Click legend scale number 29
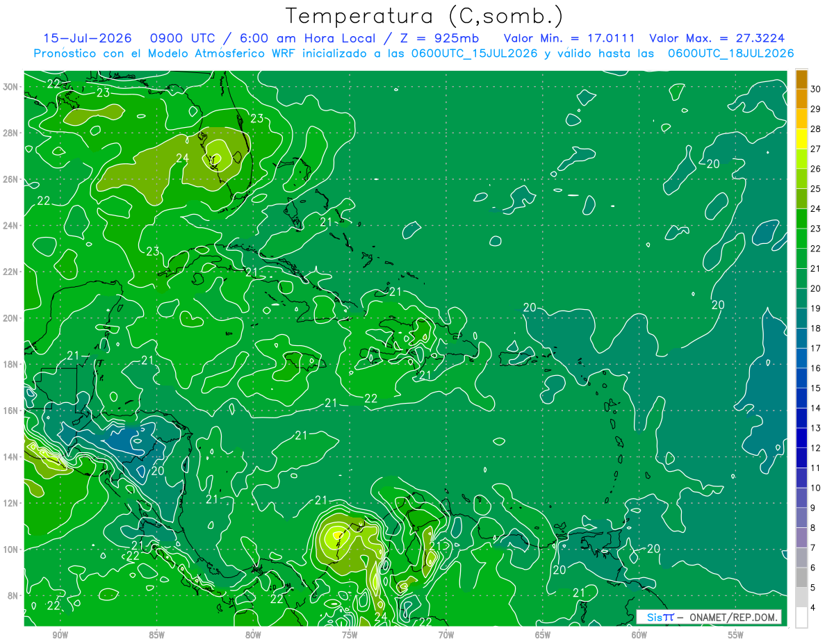This screenshot has height=644, width=834. (816, 109)
